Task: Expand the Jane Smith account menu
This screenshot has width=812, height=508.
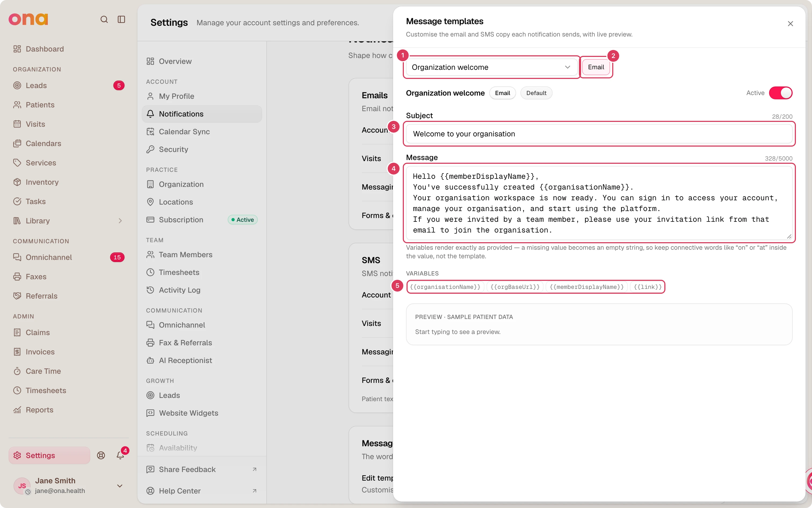Action: pyautogui.click(x=119, y=486)
